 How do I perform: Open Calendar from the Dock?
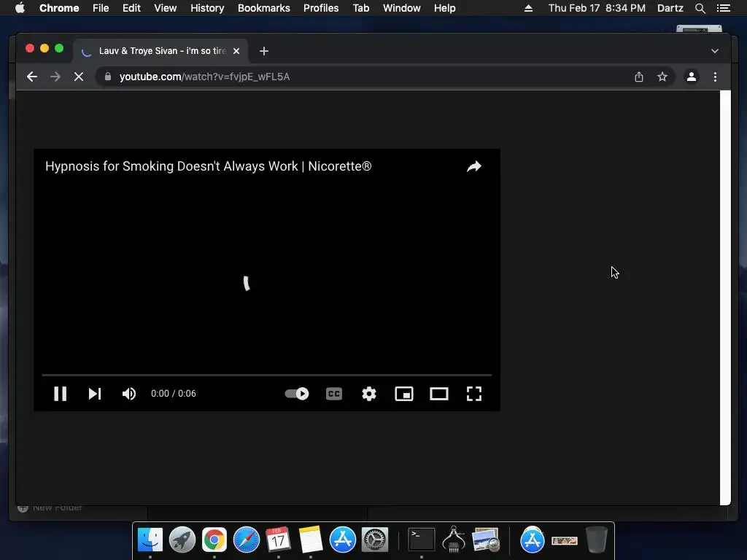pos(278,540)
